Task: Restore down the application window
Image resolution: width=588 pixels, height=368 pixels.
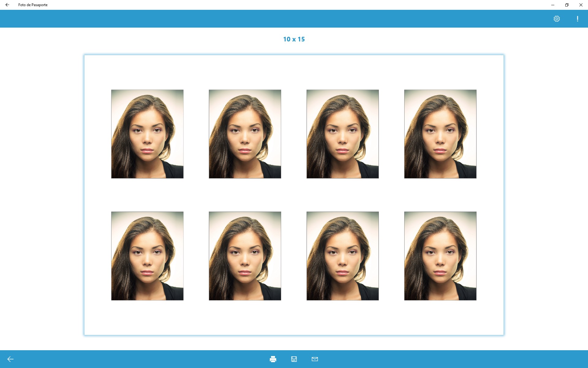Action: pyautogui.click(x=567, y=5)
